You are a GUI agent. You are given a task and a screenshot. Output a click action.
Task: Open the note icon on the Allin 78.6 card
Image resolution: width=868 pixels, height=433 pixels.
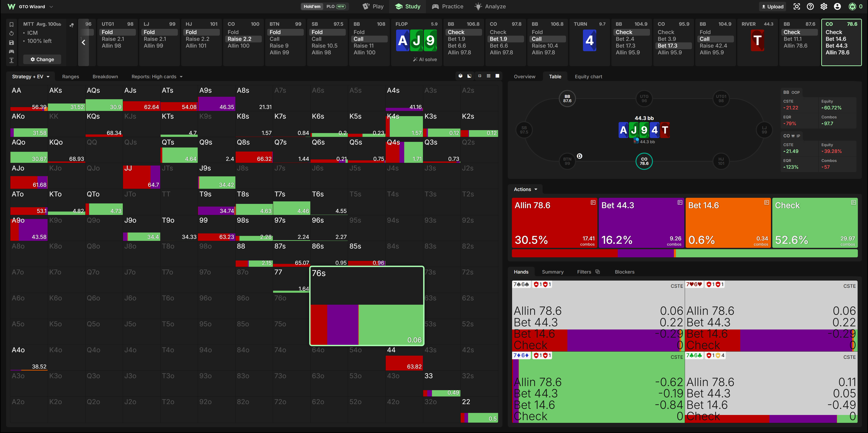click(x=593, y=202)
